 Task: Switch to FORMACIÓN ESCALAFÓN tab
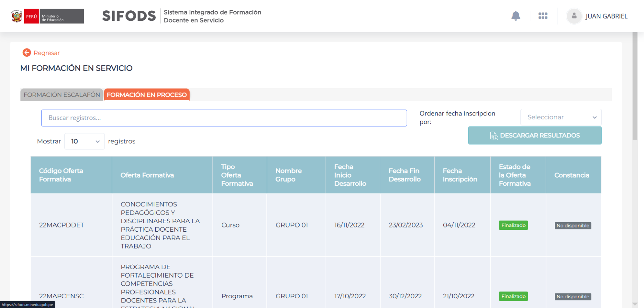(x=62, y=95)
